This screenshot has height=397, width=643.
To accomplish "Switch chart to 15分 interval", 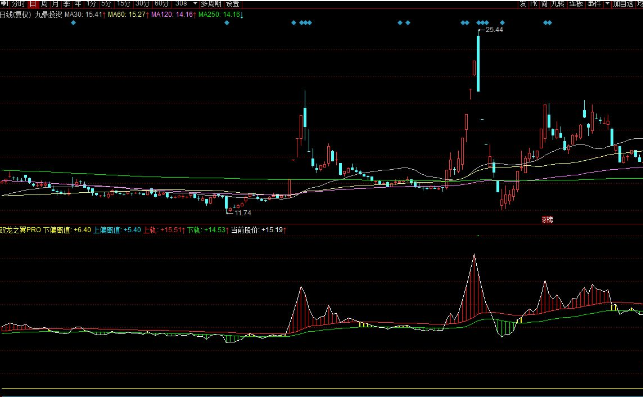I will coord(123,4).
